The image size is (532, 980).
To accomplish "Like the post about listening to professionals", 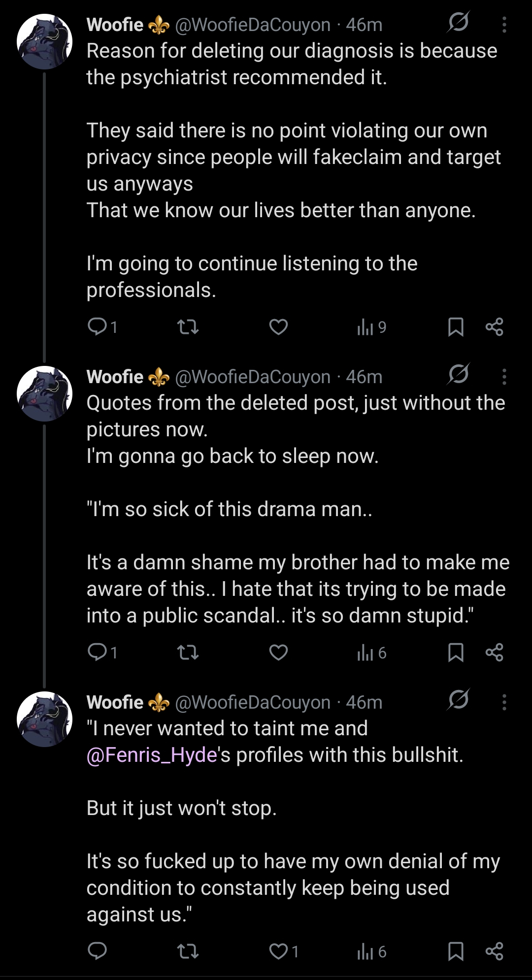I will point(278,327).
